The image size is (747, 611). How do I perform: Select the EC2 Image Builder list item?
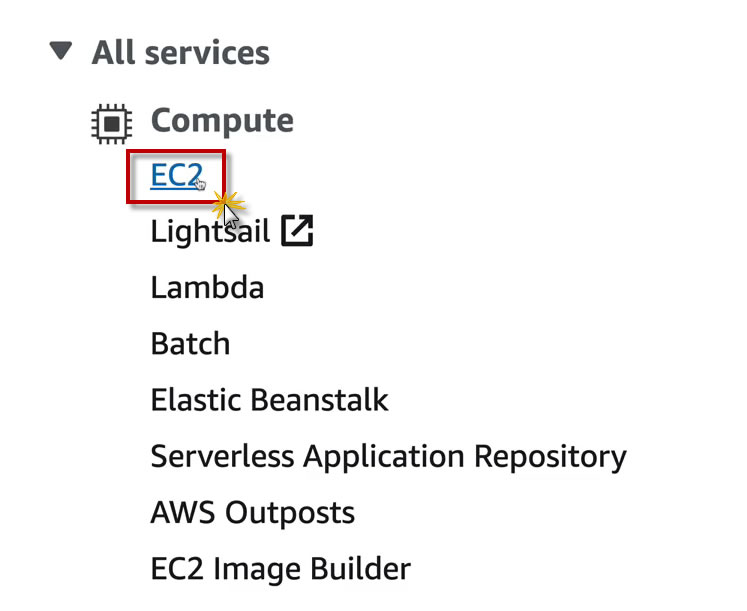[x=280, y=569]
